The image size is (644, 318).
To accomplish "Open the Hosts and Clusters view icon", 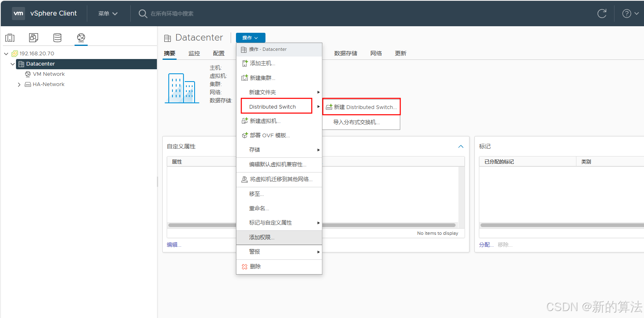I will coord(10,38).
